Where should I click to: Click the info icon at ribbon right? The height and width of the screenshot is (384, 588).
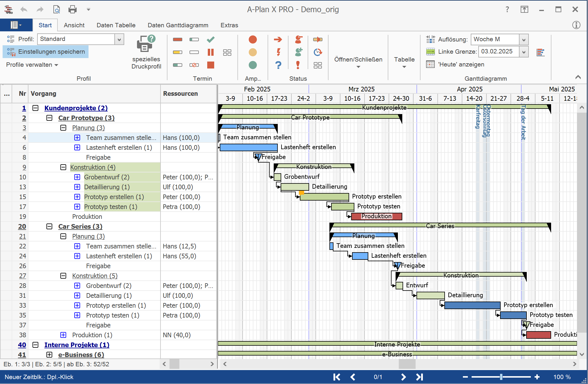pyautogui.click(x=576, y=25)
